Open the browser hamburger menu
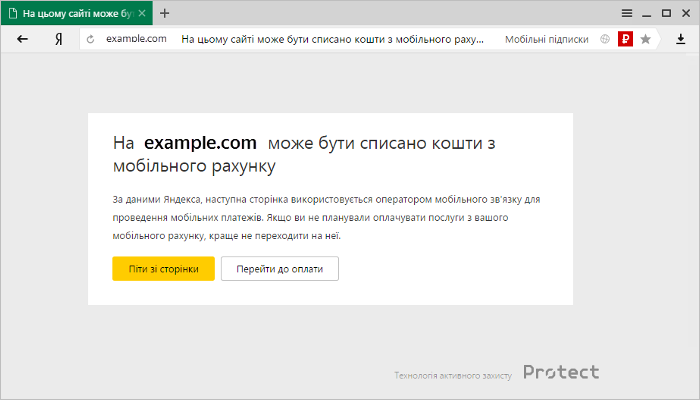Viewport: 700px width, 400px height. click(x=627, y=13)
